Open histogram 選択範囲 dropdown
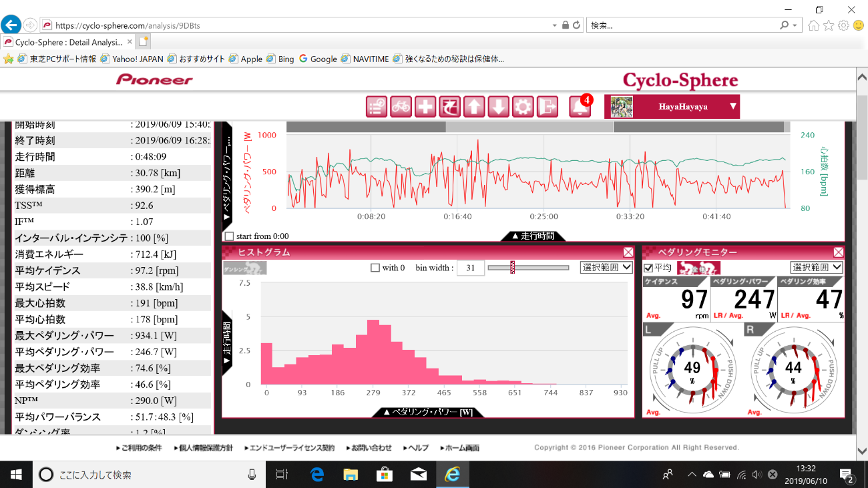The width and height of the screenshot is (868, 488). pos(606,267)
